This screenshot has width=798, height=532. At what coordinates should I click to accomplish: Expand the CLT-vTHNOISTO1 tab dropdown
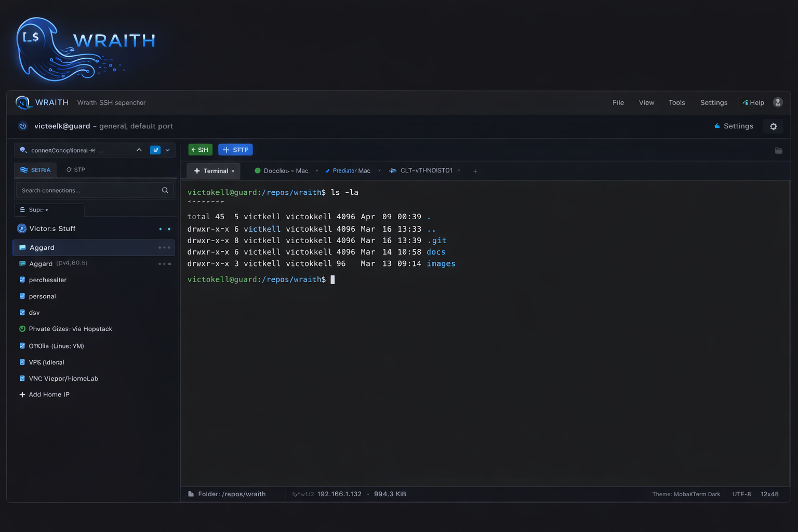(x=459, y=171)
